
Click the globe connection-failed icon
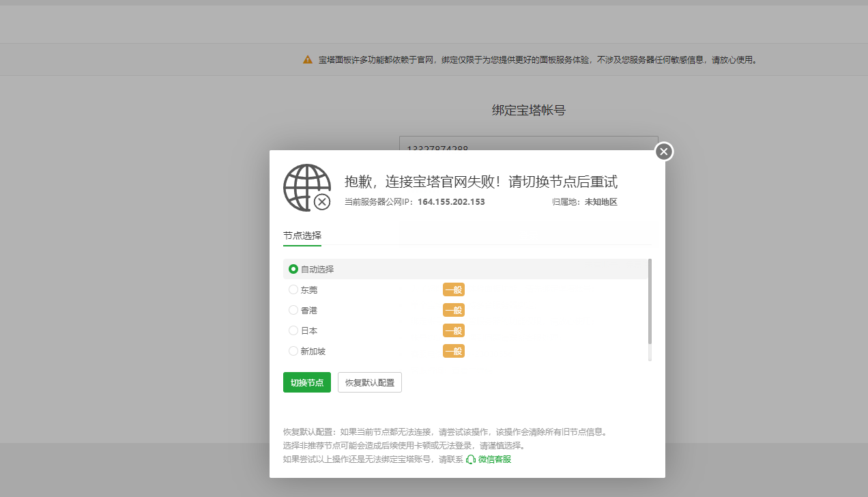[307, 187]
